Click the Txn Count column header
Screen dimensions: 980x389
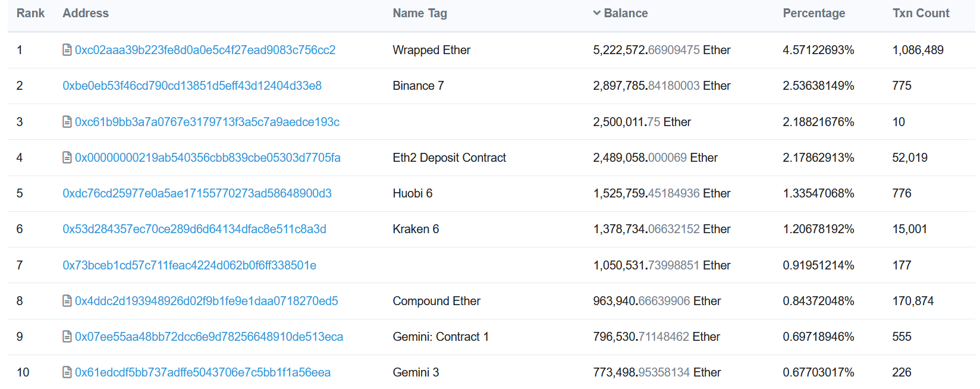[921, 13]
